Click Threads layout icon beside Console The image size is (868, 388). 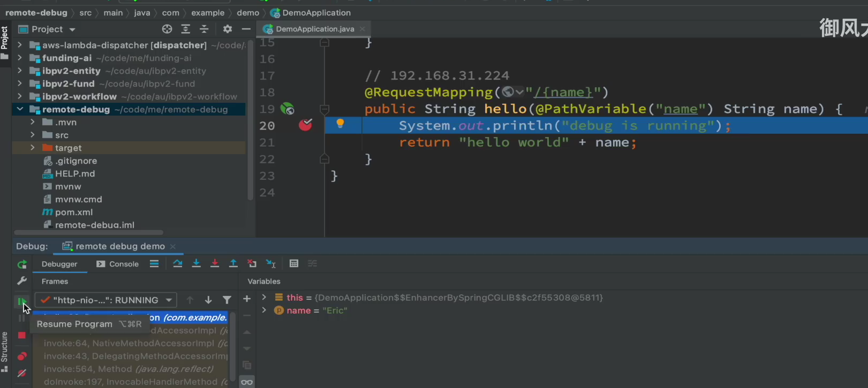[x=154, y=263]
